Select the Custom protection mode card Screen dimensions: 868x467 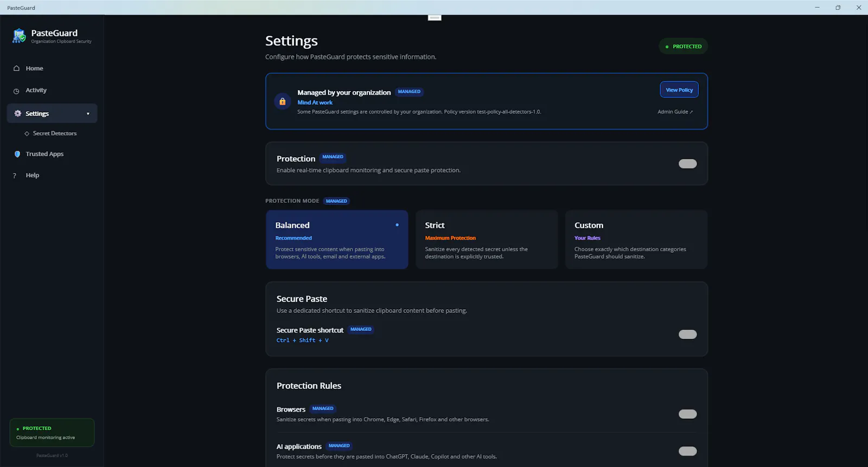pyautogui.click(x=636, y=240)
